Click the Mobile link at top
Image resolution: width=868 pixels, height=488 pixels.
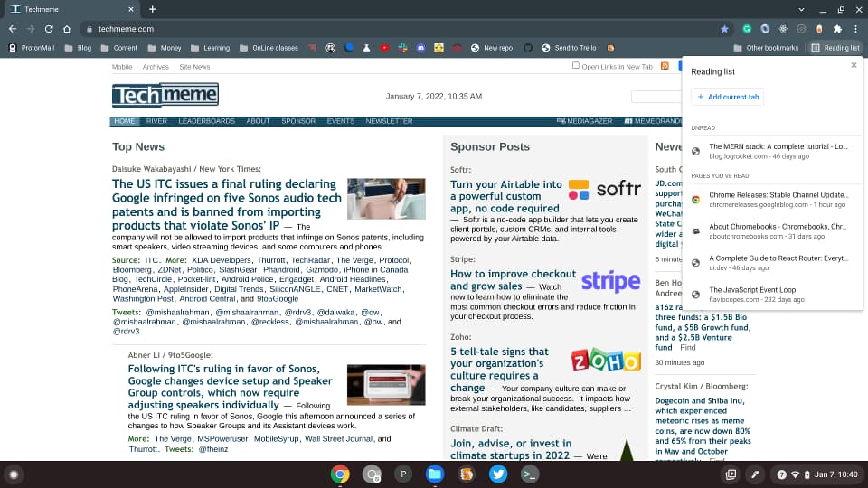[x=122, y=67]
